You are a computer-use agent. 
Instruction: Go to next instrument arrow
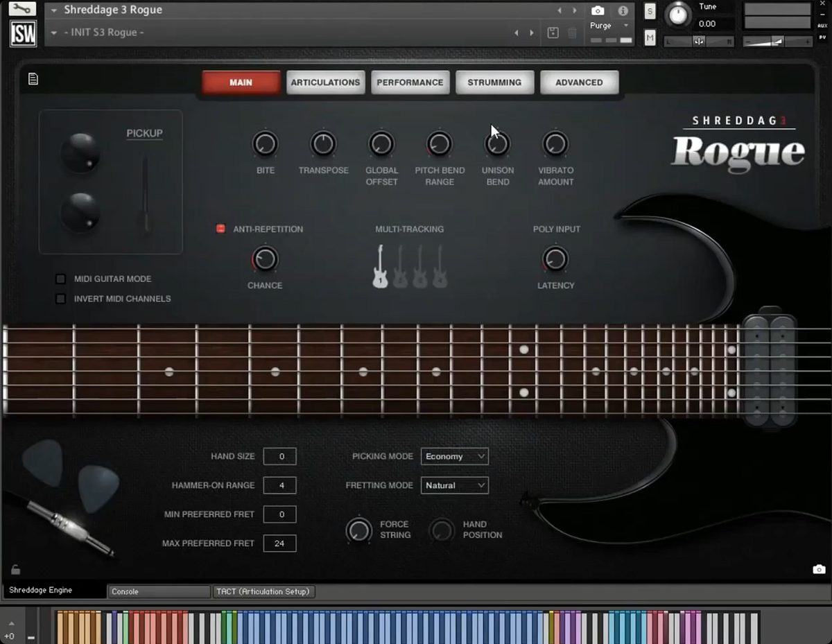[x=575, y=11]
